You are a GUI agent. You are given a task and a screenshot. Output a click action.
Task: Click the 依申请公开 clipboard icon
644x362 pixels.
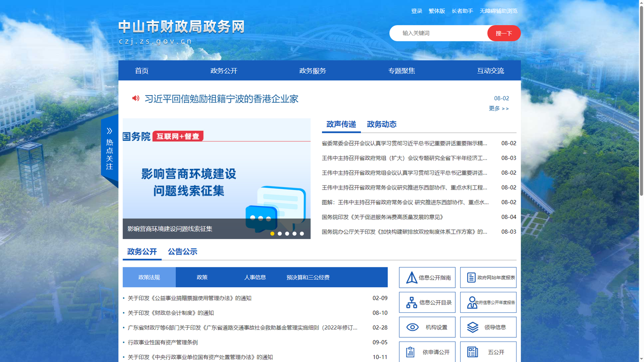pyautogui.click(x=410, y=352)
